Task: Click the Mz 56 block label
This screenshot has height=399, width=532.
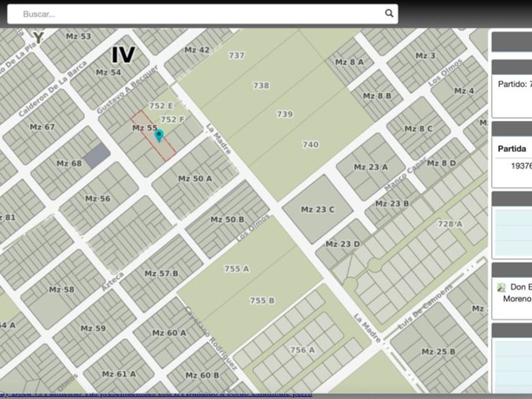Action: [98, 199]
